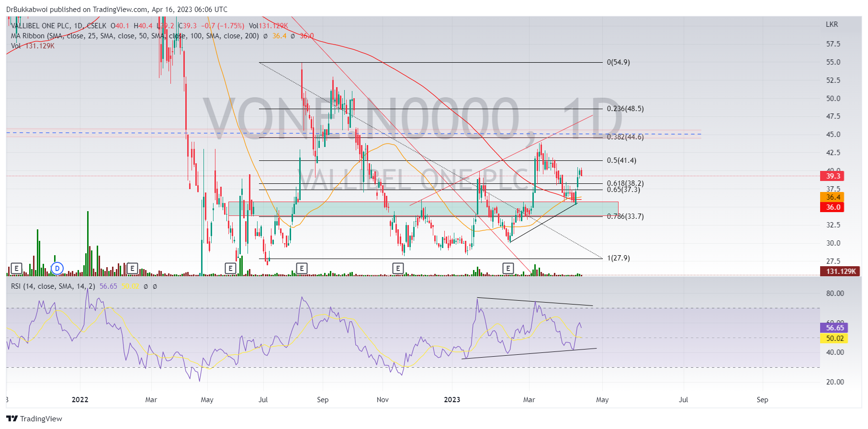Click the 20.00 RSI axis tick
Viewport: 868px width, 429px height.
[835, 382]
